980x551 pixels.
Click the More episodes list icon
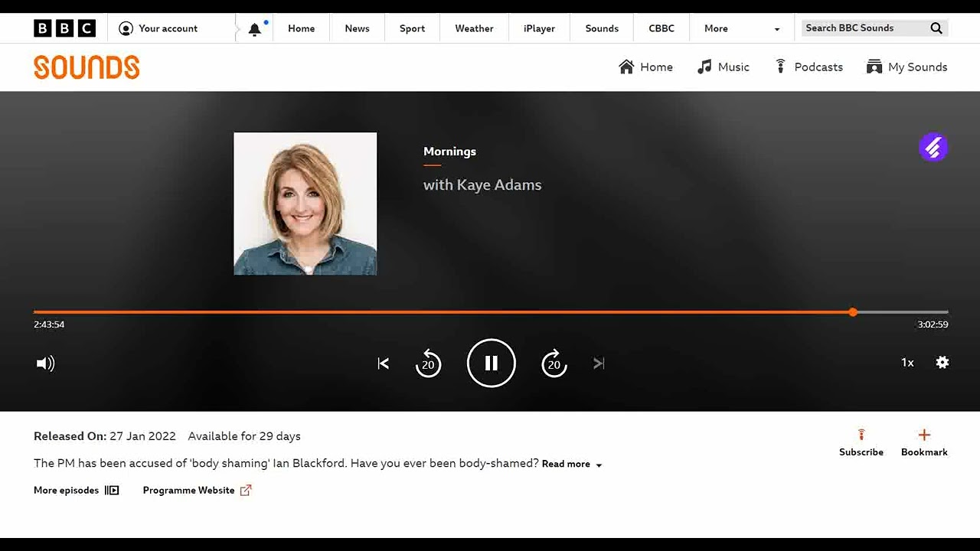click(112, 491)
